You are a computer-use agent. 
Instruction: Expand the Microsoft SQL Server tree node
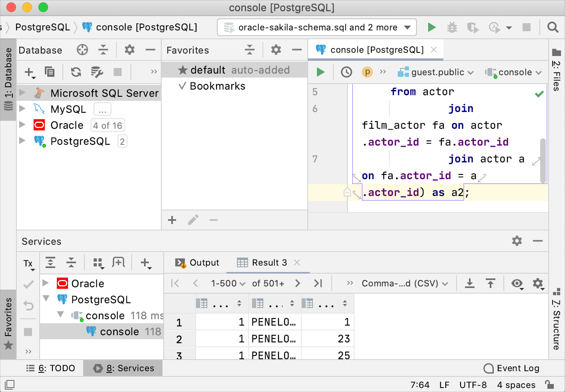coord(23,93)
